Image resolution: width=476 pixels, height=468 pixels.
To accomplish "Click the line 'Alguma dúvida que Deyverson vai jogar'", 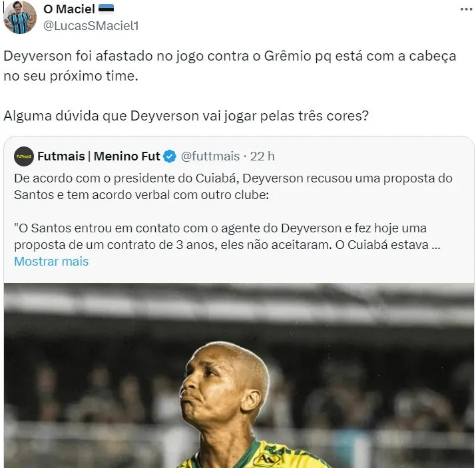I will coord(130,116).
